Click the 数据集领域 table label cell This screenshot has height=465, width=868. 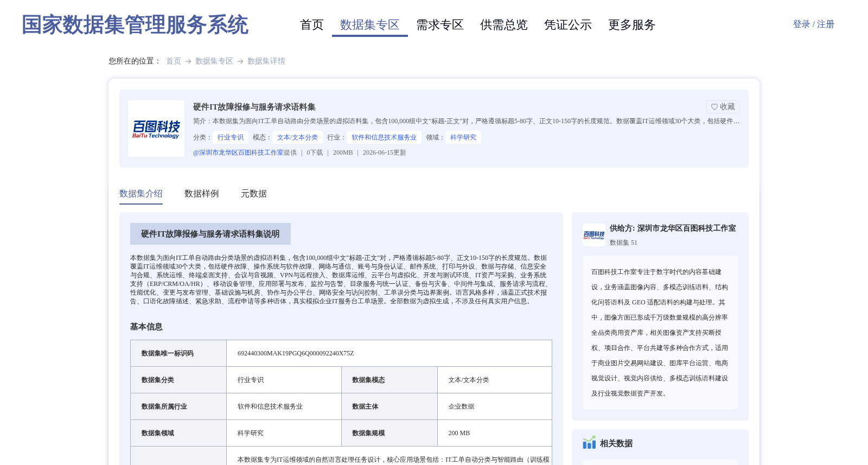click(x=178, y=433)
